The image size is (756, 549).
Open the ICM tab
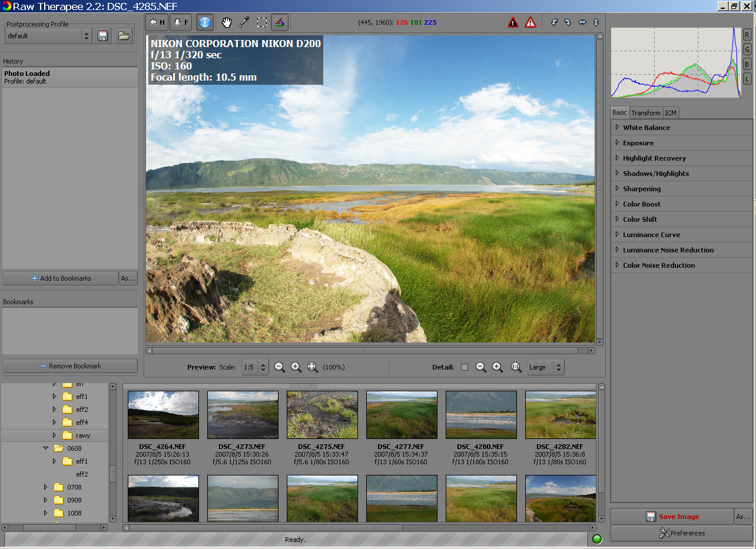(x=671, y=112)
